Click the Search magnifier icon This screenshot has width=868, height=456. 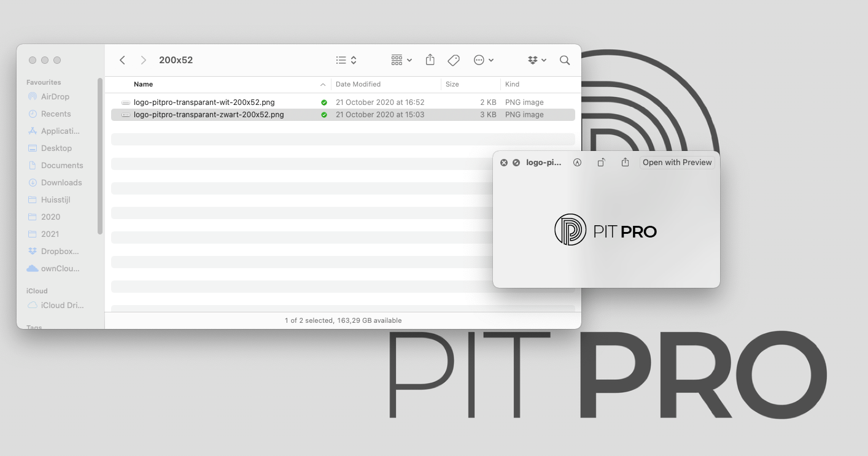tap(565, 60)
